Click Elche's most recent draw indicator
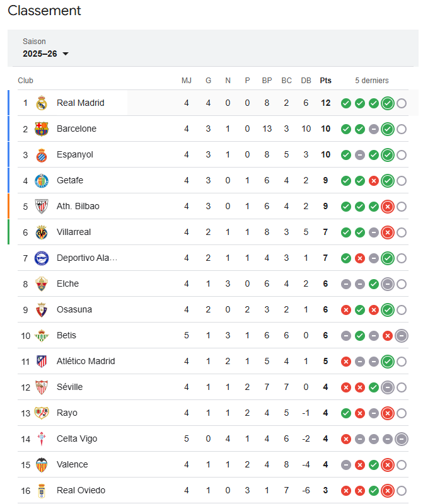The image size is (423, 504). tap(388, 284)
